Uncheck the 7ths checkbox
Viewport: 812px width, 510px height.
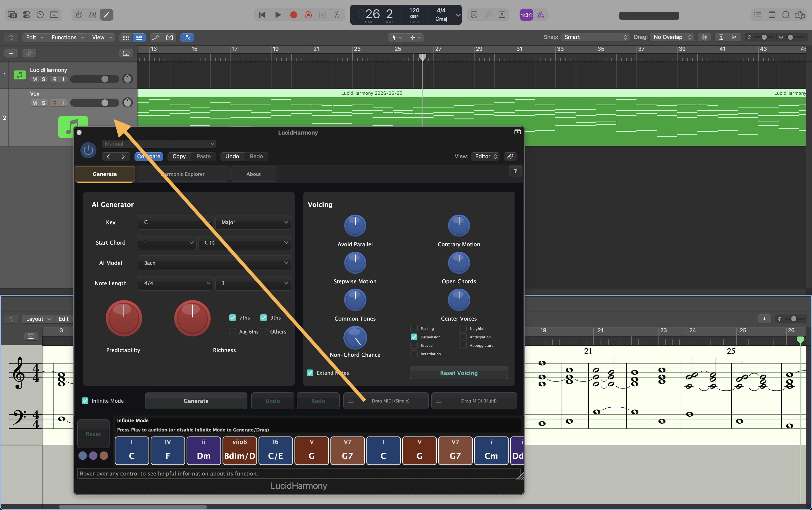pyautogui.click(x=233, y=318)
